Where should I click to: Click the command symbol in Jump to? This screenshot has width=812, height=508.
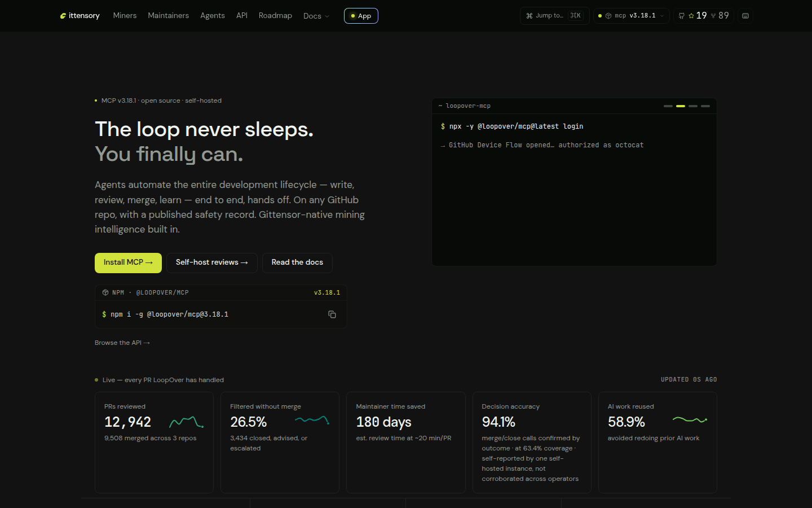tap(529, 16)
